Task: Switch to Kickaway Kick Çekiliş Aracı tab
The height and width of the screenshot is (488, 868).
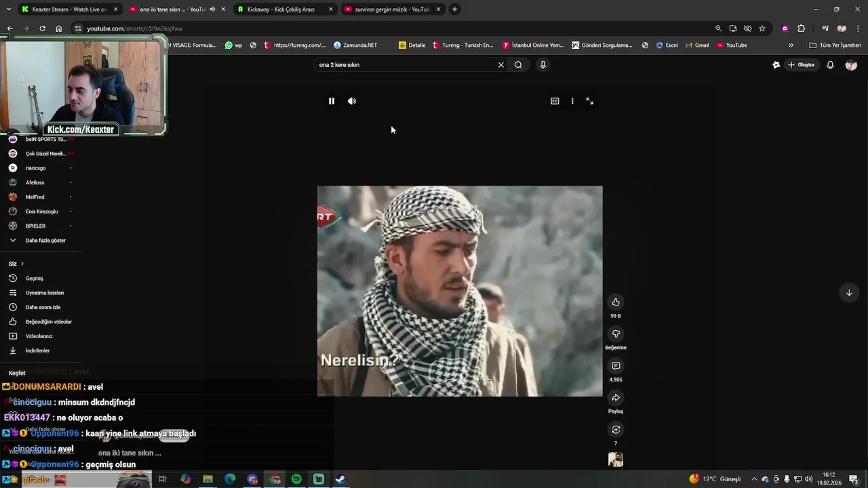Action: (285, 9)
